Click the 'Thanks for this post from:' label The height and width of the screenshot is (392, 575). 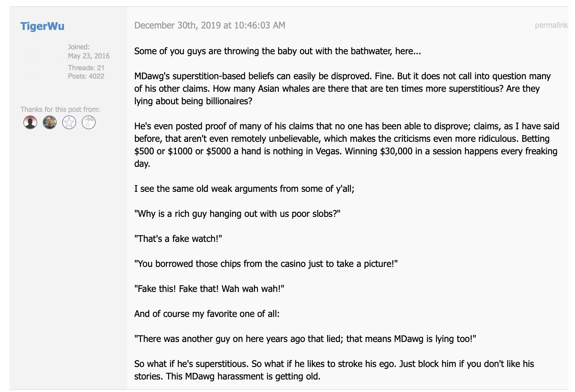(x=60, y=109)
